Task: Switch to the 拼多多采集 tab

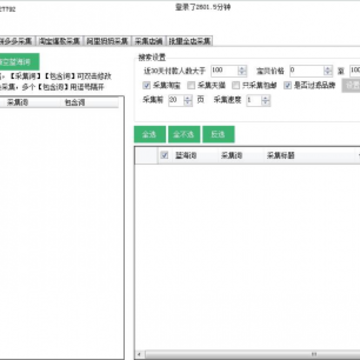Action: 17,41
